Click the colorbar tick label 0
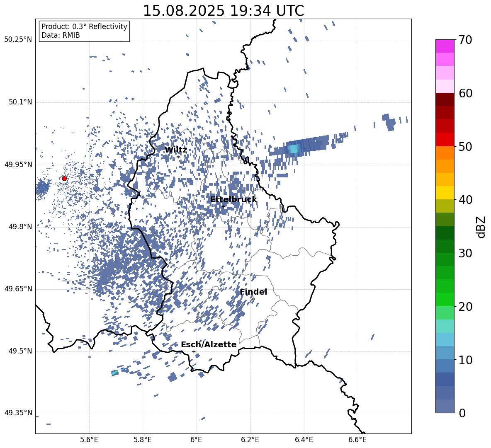The height and width of the screenshot is (448, 491). 462,413
